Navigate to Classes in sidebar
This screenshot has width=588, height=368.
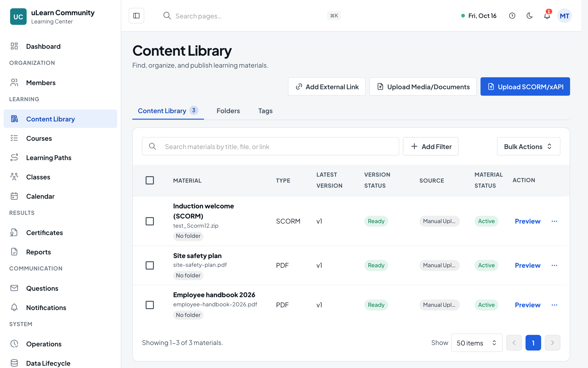tap(60, 177)
